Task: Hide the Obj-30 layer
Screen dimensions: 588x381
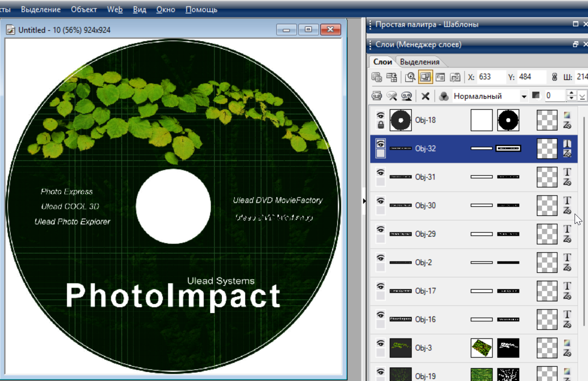Action: click(x=381, y=201)
